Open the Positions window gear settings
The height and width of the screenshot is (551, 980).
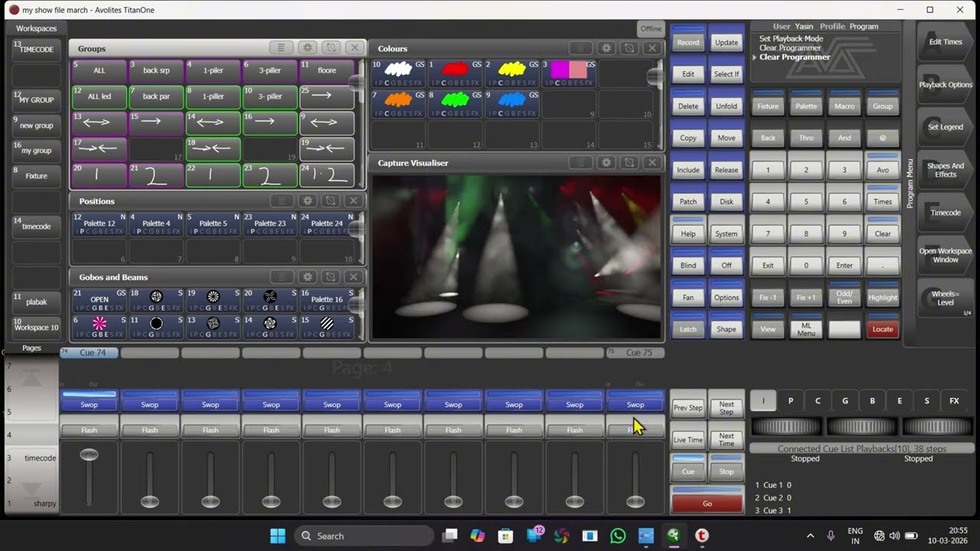tap(308, 201)
